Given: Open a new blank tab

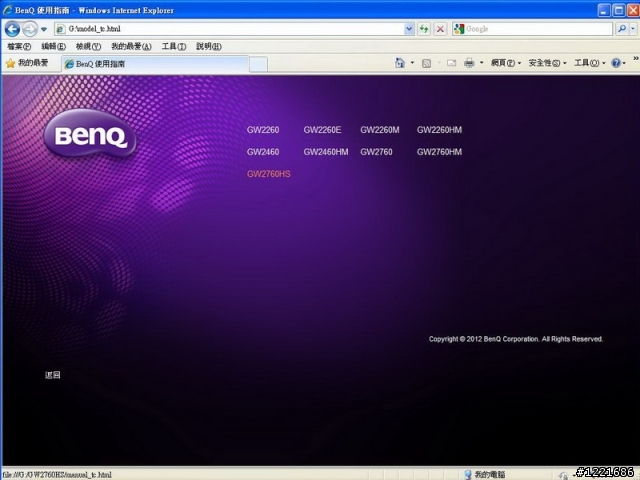Looking at the screenshot, I should (258, 64).
